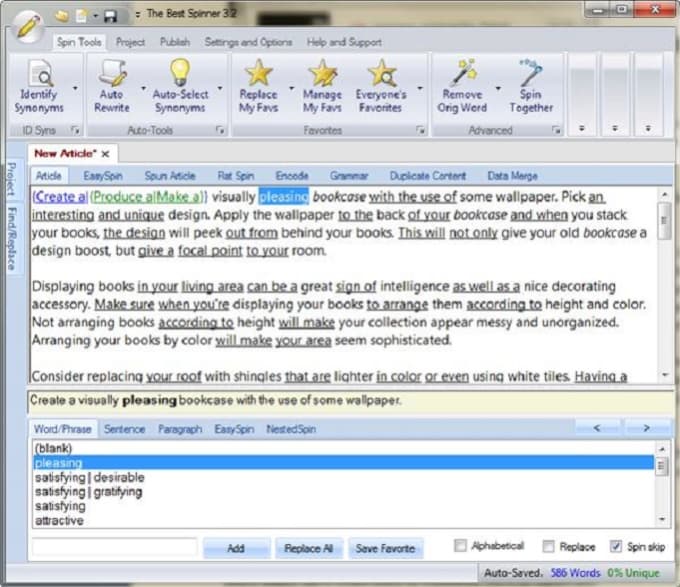Switch to the Flat Spin tab
The image size is (680, 587).
tap(235, 176)
